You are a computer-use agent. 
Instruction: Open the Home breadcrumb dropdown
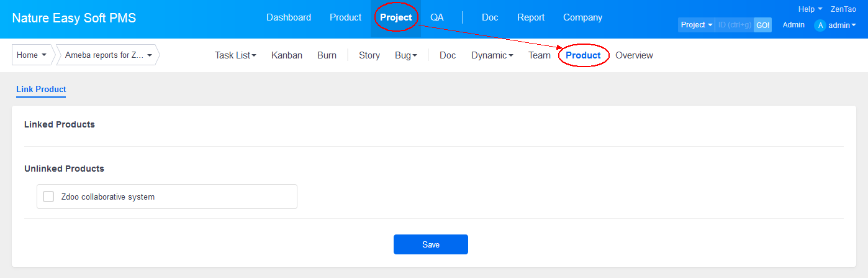click(x=31, y=55)
